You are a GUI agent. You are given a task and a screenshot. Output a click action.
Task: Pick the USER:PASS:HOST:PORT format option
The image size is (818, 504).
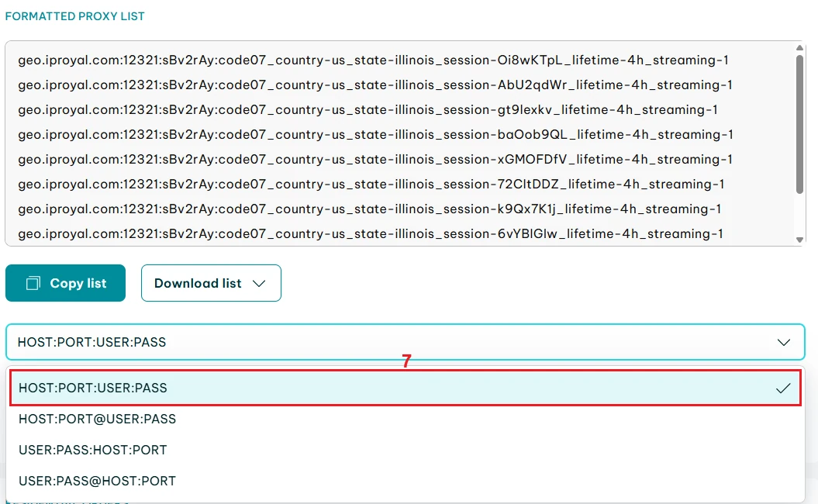click(x=93, y=450)
